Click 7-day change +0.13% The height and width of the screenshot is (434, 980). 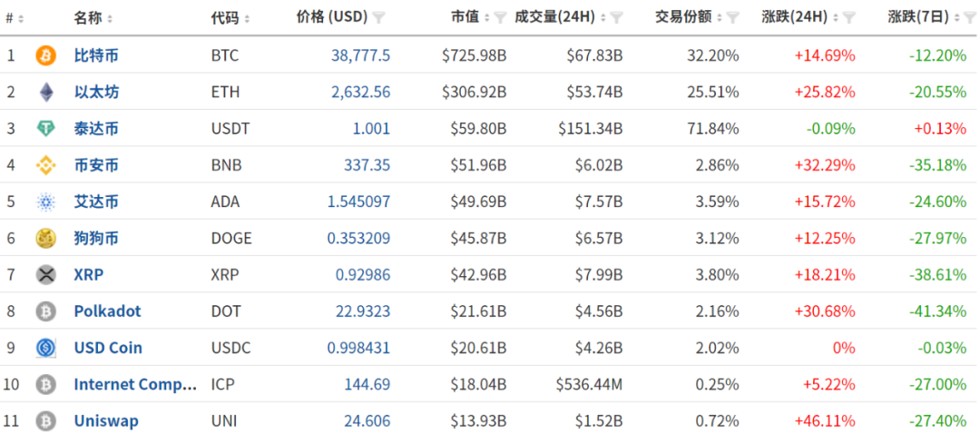tap(939, 129)
